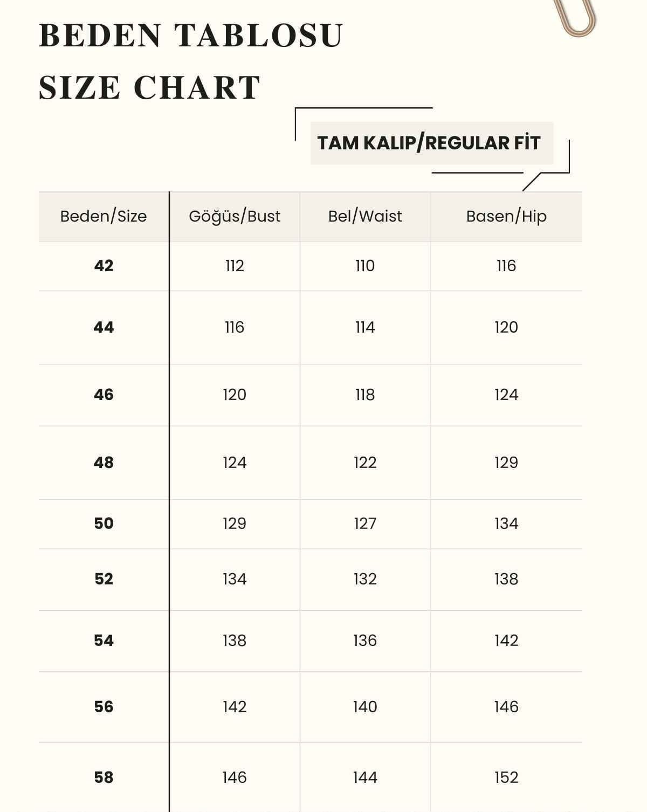Click the Basen/Hip column header
Screen dimensions: 647x812
coord(506,216)
